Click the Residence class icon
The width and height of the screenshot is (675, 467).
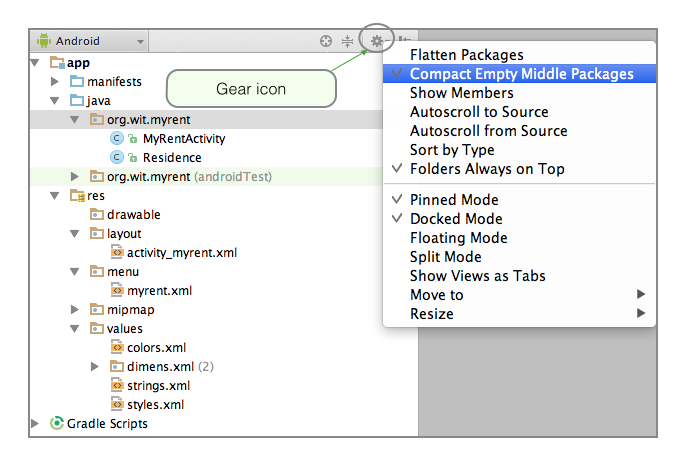[116, 157]
